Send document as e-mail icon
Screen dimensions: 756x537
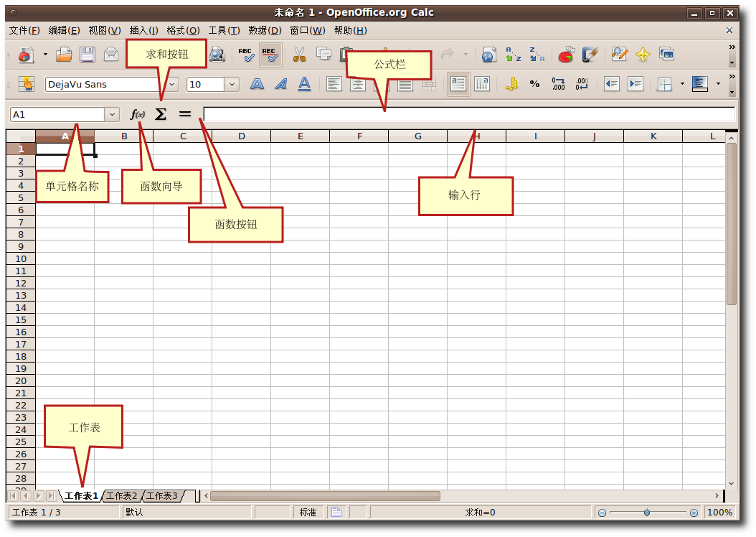[x=111, y=55]
